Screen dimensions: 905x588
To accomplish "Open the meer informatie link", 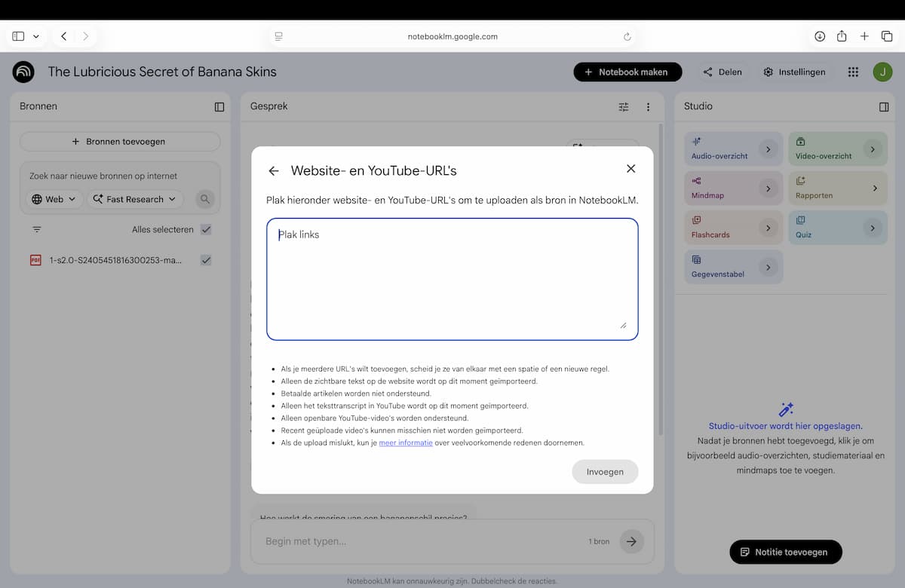I will (406, 443).
